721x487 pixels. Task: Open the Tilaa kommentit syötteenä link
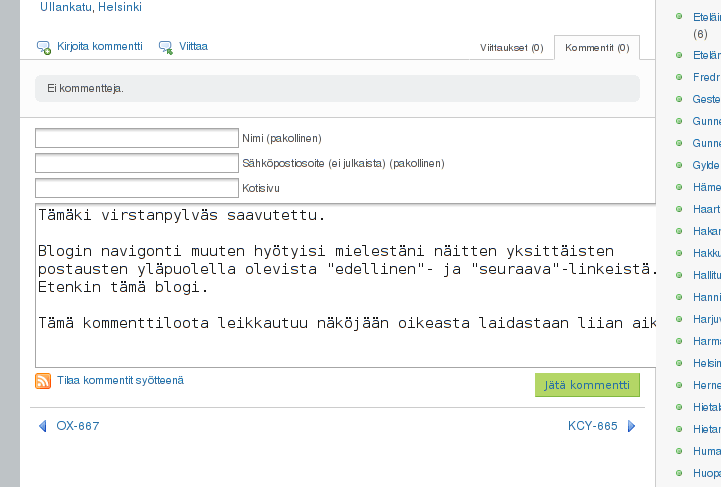coord(120,380)
